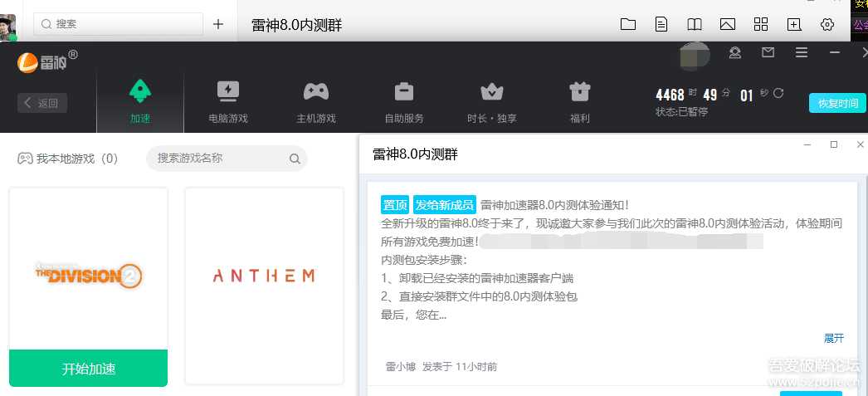Open the mail messages icon

point(768,53)
